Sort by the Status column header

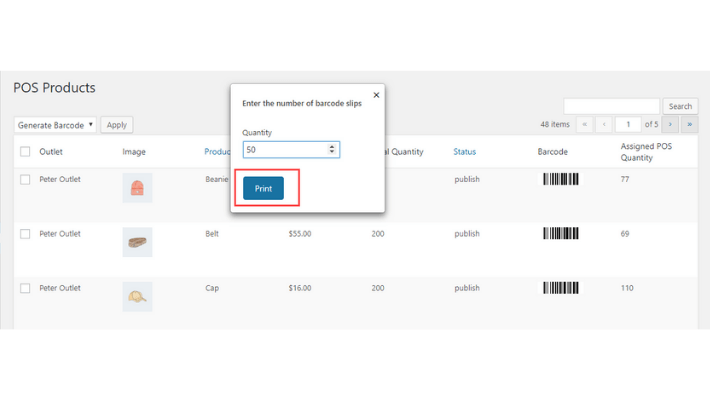pyautogui.click(x=464, y=152)
